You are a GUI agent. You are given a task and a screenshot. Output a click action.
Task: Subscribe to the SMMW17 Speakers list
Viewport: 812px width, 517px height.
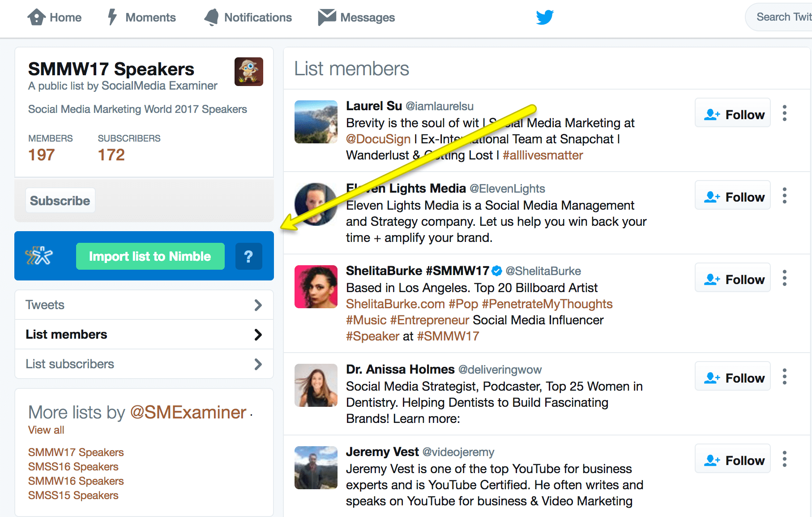pos(60,201)
